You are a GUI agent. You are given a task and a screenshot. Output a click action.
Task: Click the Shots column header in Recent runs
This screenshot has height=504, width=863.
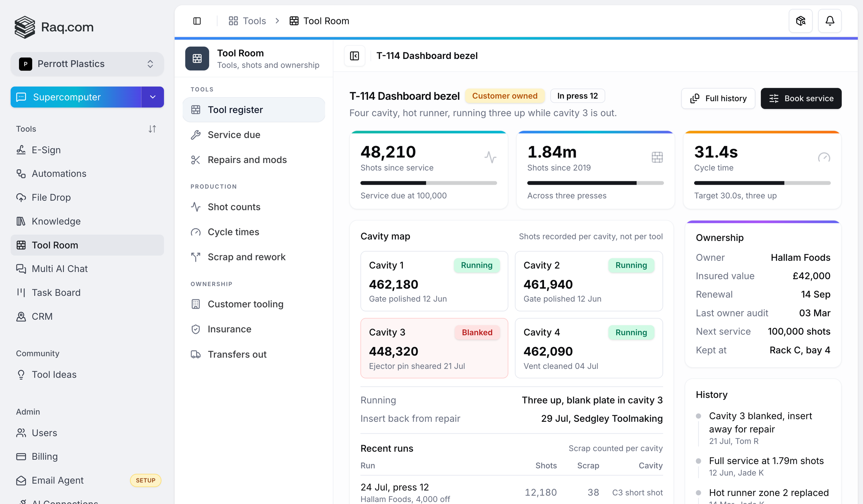pos(546,465)
